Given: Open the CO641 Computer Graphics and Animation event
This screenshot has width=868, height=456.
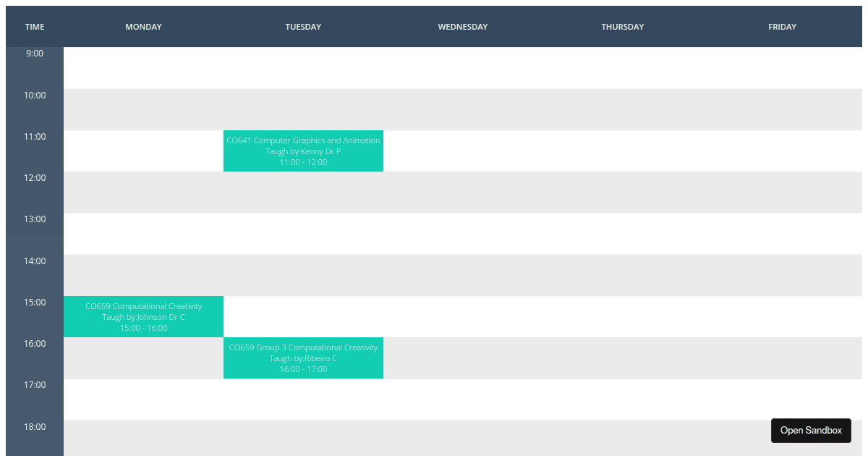Looking at the screenshot, I should point(303,151).
